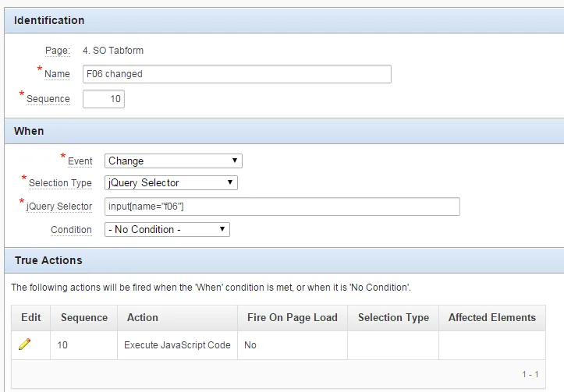564x392 pixels.
Task: Click the Condition field label
Action: (71, 230)
